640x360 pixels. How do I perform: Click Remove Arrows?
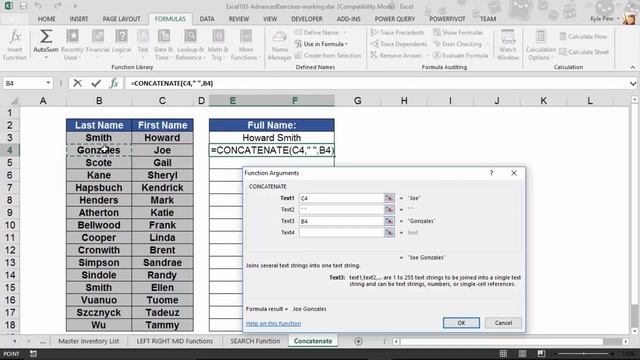coord(396,55)
